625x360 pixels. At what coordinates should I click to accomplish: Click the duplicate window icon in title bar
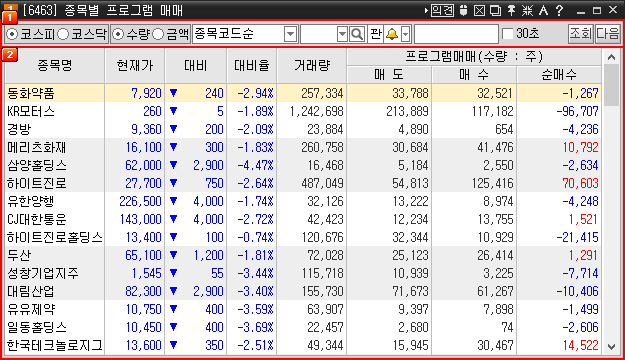(495, 10)
